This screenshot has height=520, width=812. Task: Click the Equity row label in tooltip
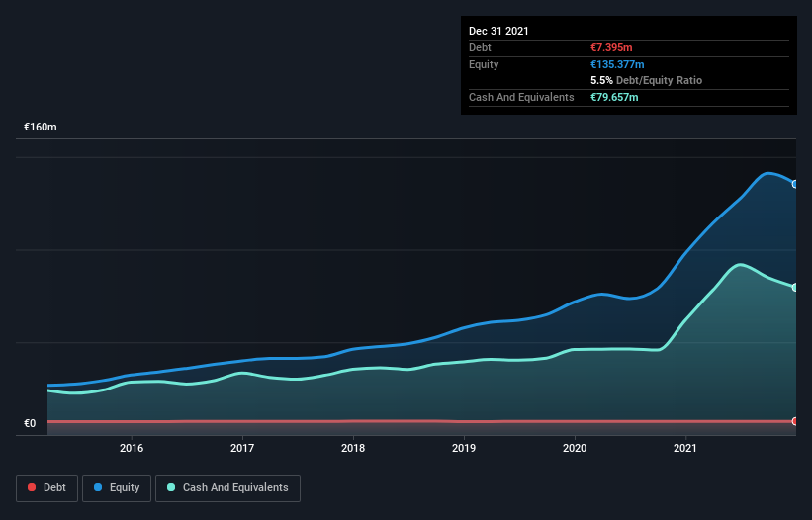coord(484,64)
